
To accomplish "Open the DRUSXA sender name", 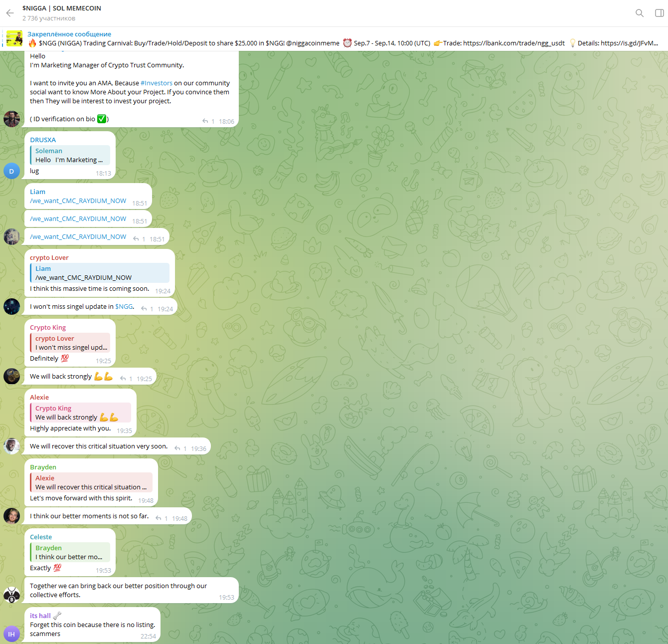I will coord(43,140).
